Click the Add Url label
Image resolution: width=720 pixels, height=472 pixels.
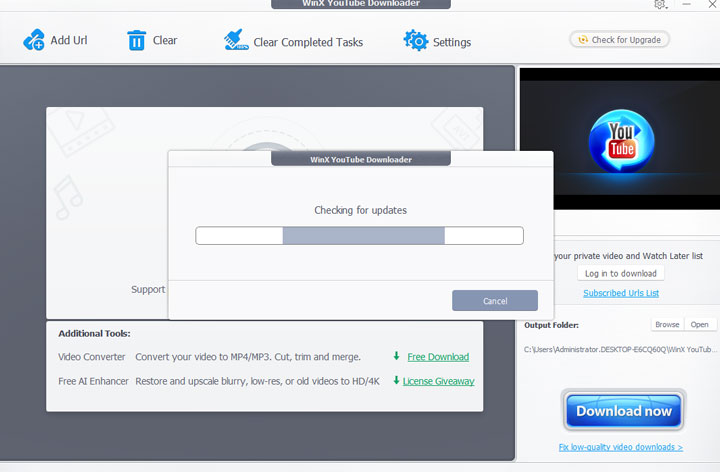(69, 40)
